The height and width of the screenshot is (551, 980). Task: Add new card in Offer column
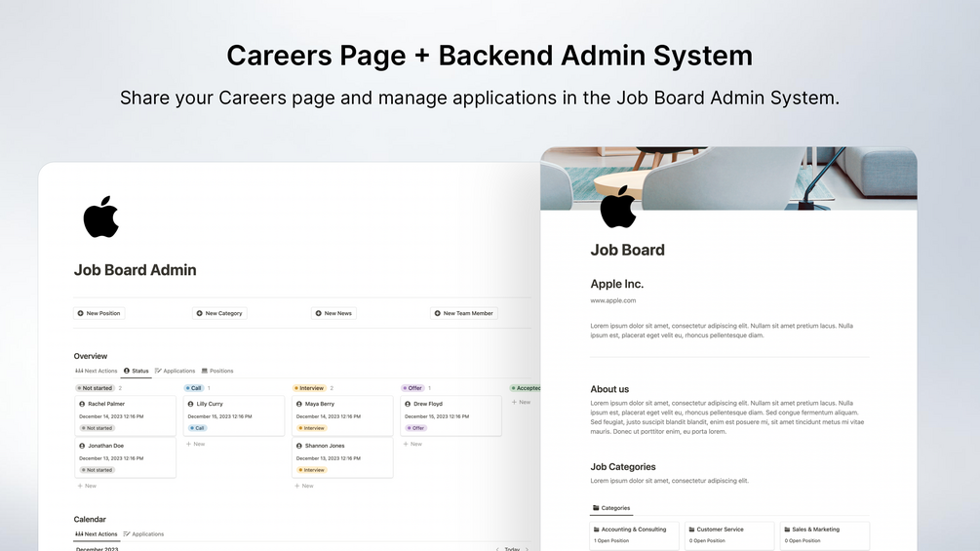tap(412, 444)
